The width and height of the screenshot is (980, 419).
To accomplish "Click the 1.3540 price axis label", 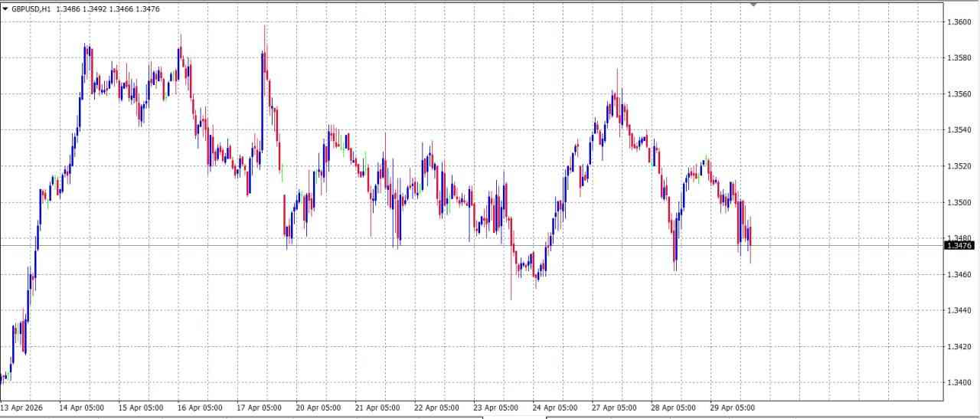I will [x=959, y=130].
